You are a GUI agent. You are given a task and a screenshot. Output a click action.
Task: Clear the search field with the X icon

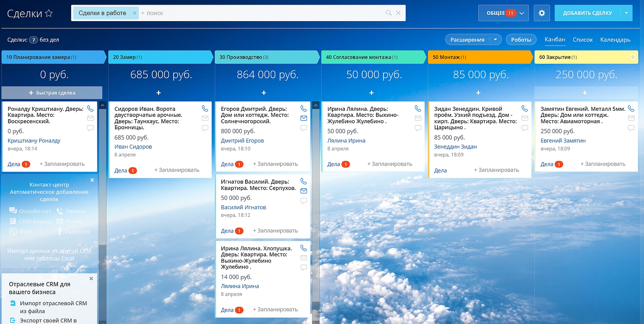398,13
